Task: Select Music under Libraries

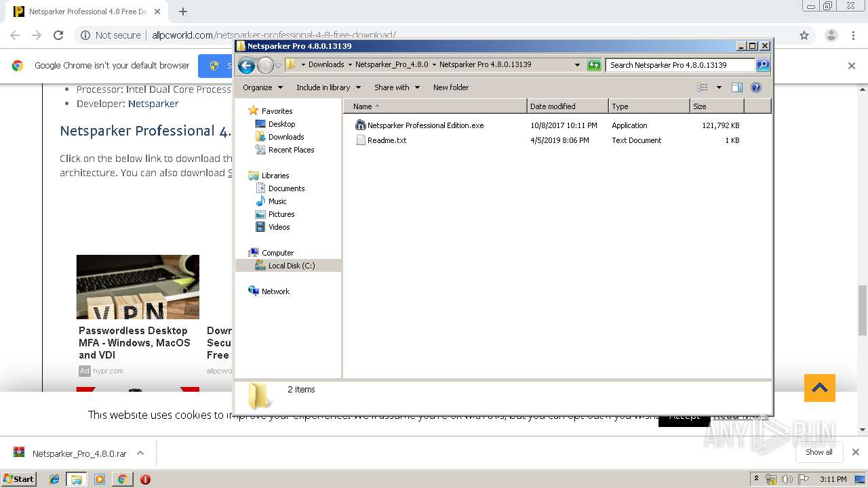Action: click(277, 201)
